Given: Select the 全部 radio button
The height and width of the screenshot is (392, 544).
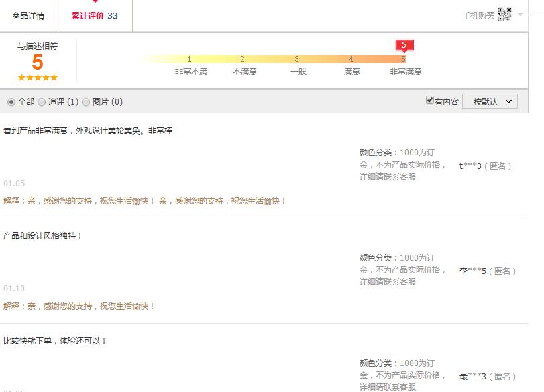Looking at the screenshot, I should [x=11, y=102].
